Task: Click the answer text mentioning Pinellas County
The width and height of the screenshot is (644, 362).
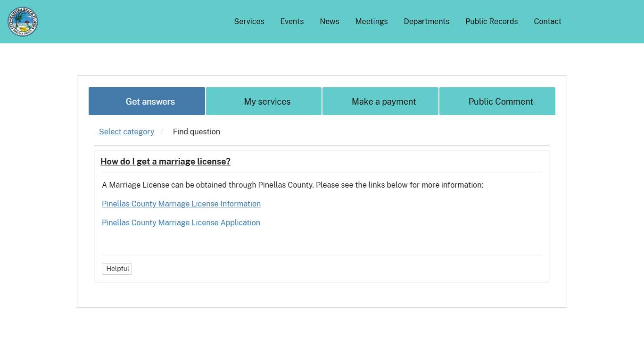Action: (x=292, y=185)
